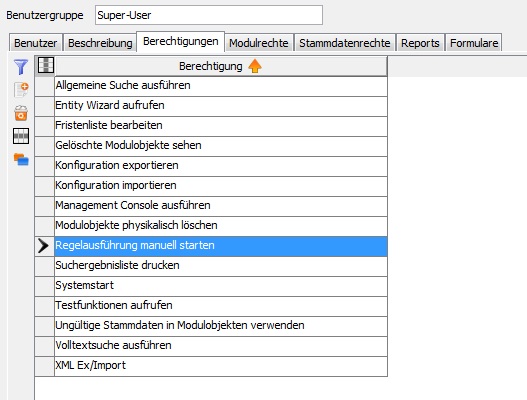The height and width of the screenshot is (400, 527).
Task: Switch to the Benutzer tab
Action: [36, 43]
